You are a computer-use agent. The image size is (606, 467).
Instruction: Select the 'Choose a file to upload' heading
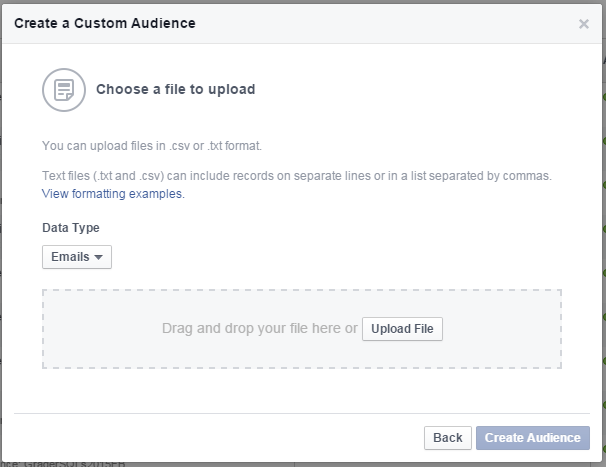click(175, 90)
